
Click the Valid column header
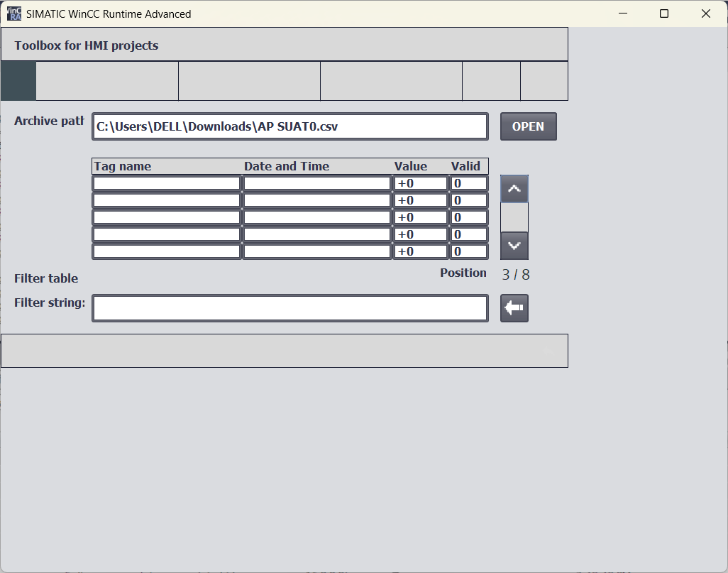[x=465, y=166]
